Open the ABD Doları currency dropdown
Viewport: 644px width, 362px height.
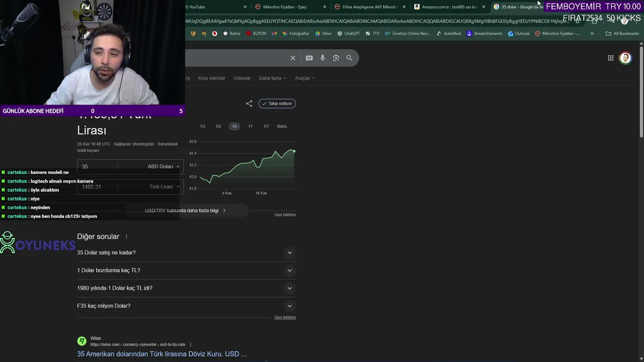click(164, 166)
